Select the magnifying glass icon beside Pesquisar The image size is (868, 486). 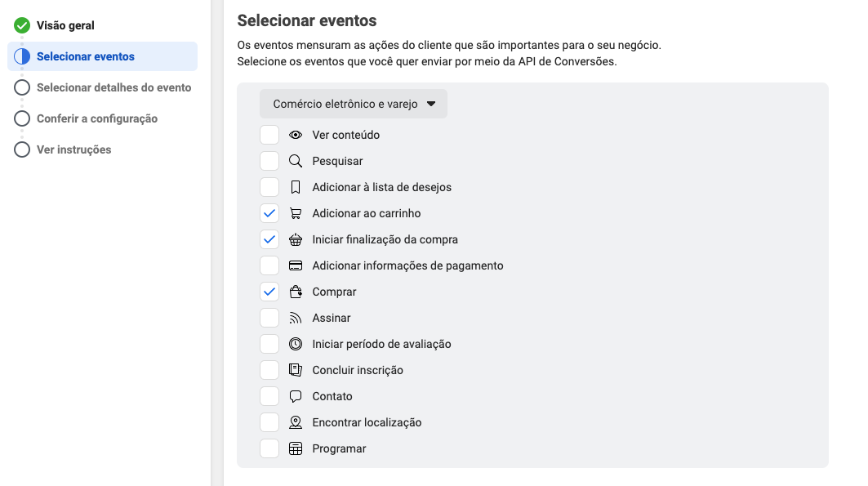[x=296, y=160]
